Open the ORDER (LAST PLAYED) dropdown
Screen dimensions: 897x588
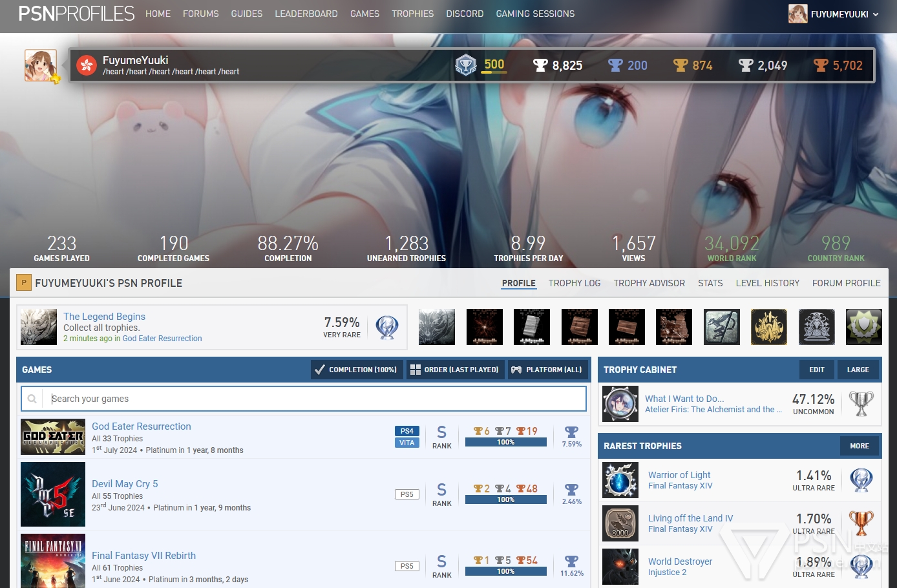pyautogui.click(x=455, y=370)
